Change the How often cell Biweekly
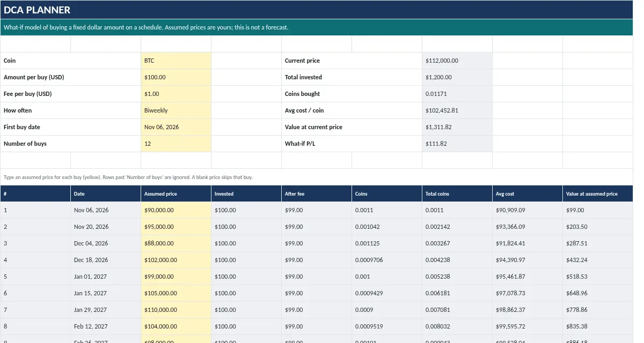Screen dimensions: 644x343 (176, 110)
